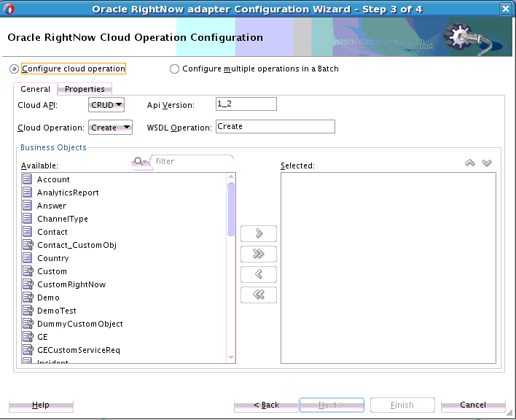Click the DummyCustomObject icon

coord(28,324)
